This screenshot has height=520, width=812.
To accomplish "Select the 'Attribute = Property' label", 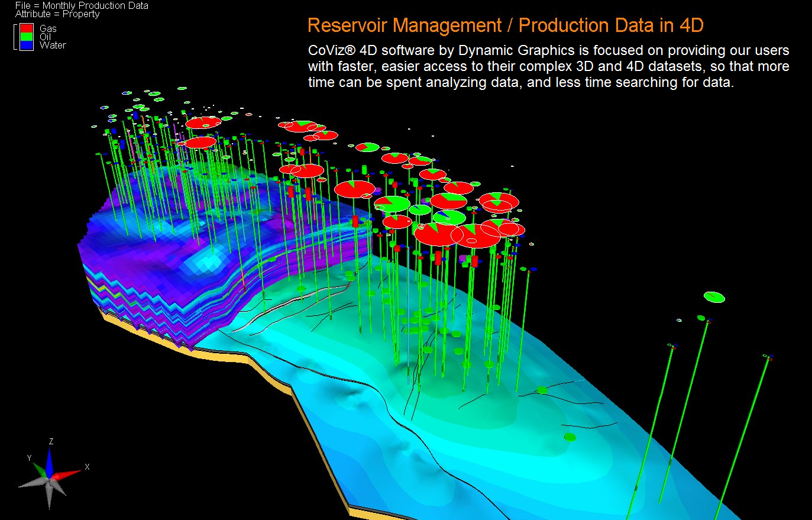I will click(57, 14).
